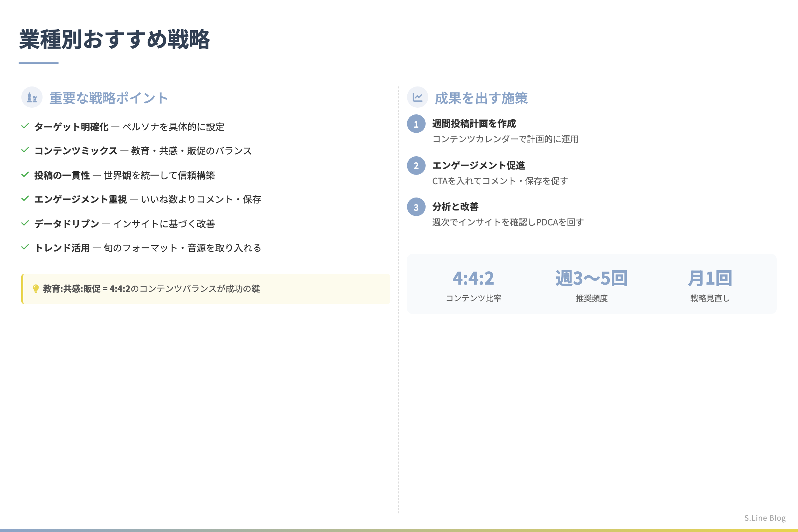The image size is (798, 532).
Task: Click the step title 週間投稿計画を作成
Action: (474, 123)
